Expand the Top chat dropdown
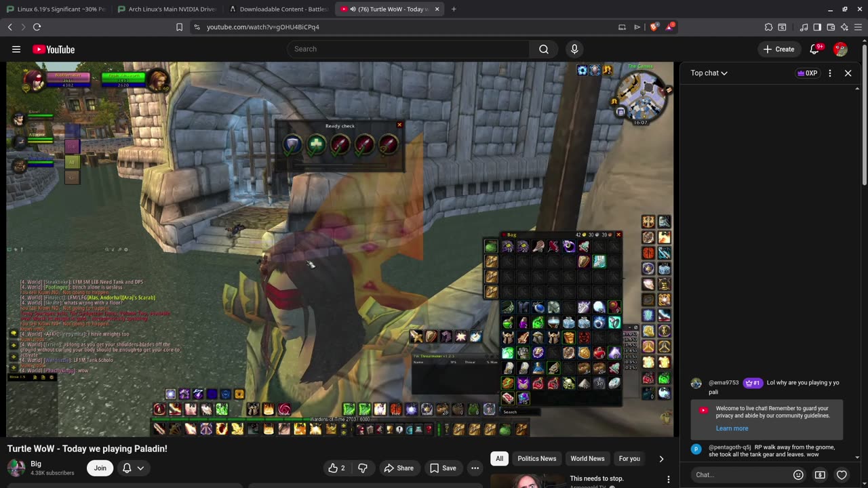Image resolution: width=868 pixels, height=488 pixels. pos(709,73)
